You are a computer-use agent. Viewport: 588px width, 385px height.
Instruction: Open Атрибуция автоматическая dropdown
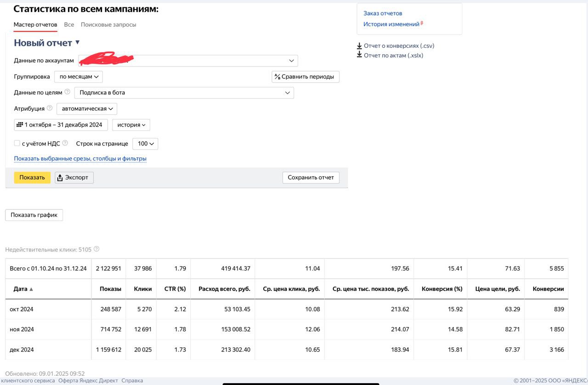click(x=87, y=109)
